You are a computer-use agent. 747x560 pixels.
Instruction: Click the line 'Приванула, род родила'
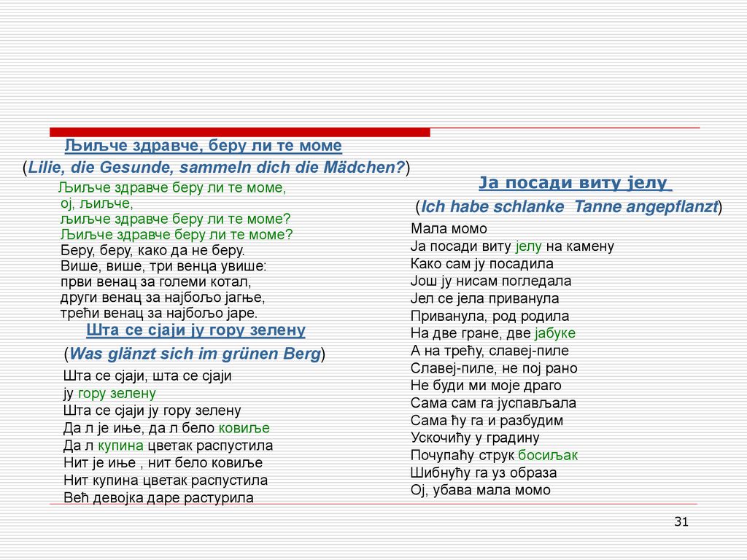coord(489,316)
